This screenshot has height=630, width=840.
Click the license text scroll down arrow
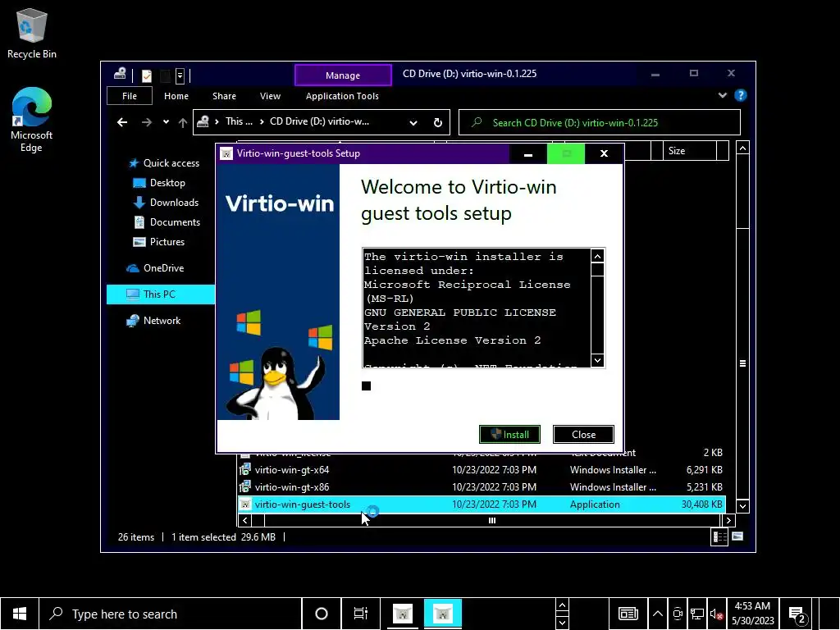(x=597, y=359)
